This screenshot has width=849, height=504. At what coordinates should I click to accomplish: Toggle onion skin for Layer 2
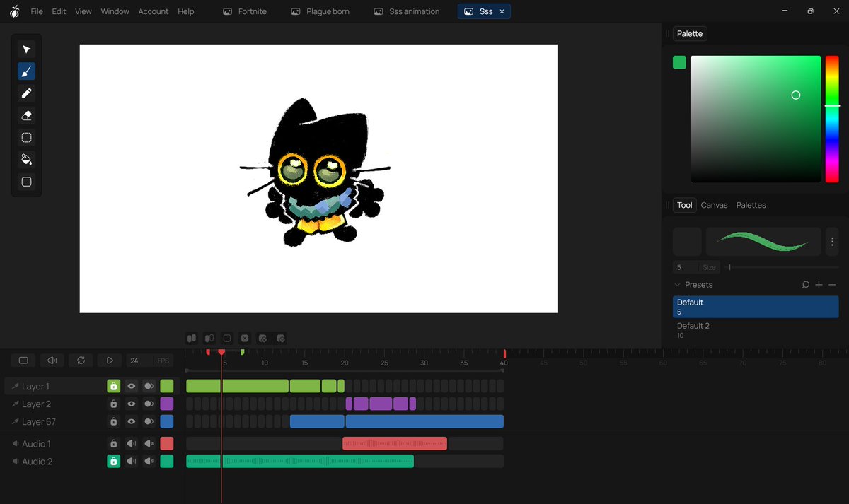tap(149, 404)
